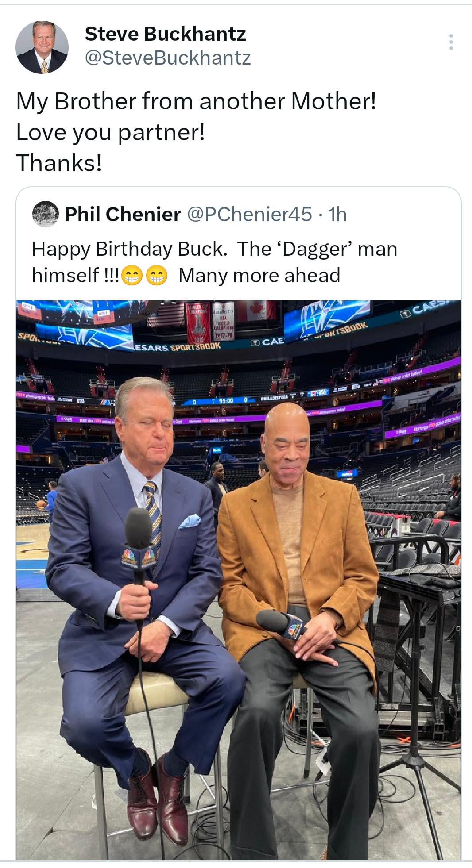Screen dimensions: 472x868
Task: Click the Phil Chenier display name
Action: click(x=123, y=215)
